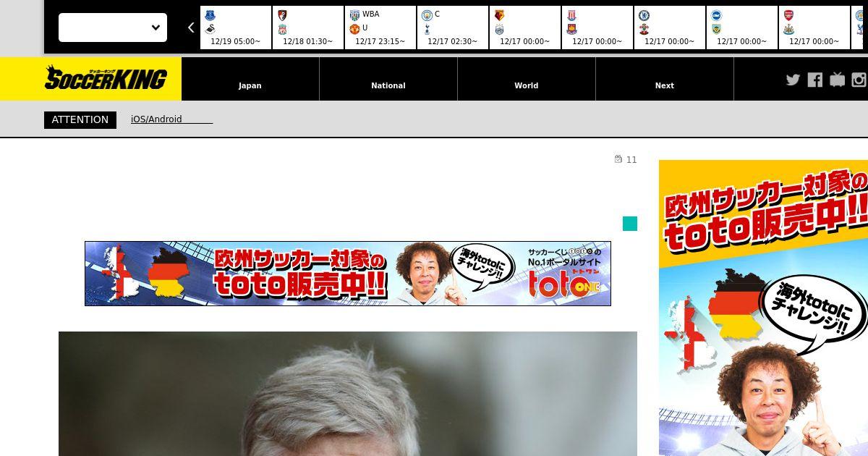Open the 12/18 01:30~ match time
This screenshot has width=868, height=456.
click(308, 42)
